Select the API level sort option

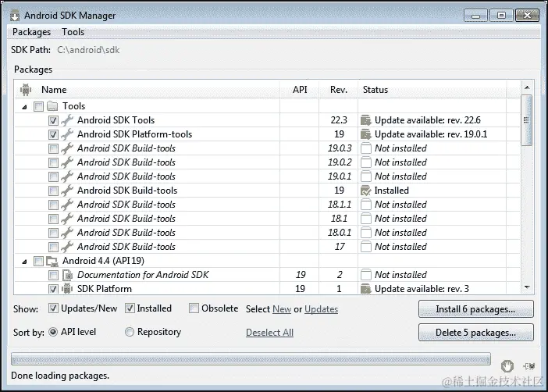(53, 332)
